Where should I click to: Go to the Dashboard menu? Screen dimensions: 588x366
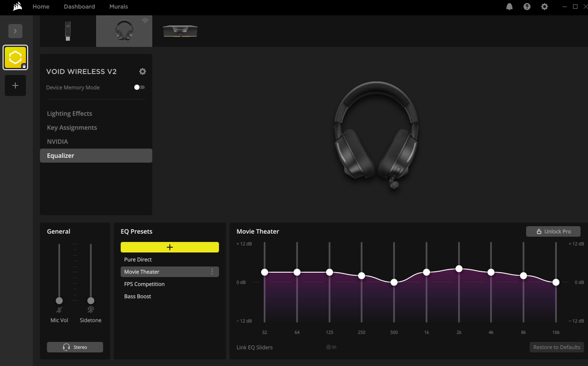79,7
